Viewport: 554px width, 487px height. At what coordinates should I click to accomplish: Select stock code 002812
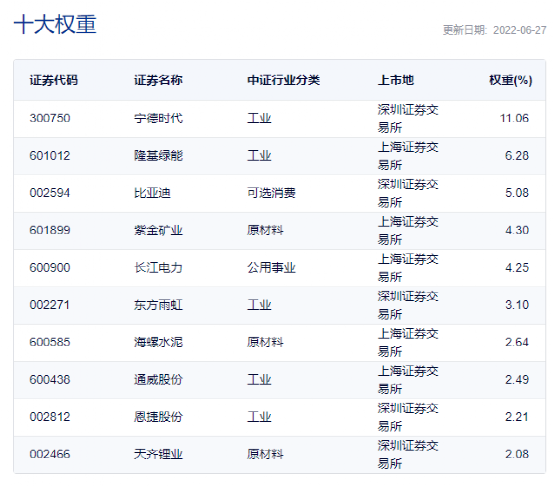click(50, 417)
